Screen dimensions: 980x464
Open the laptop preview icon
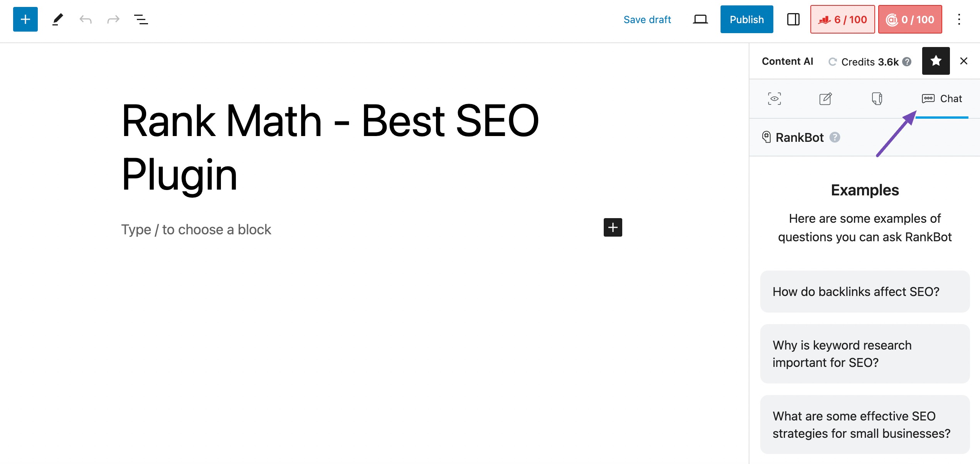click(700, 19)
